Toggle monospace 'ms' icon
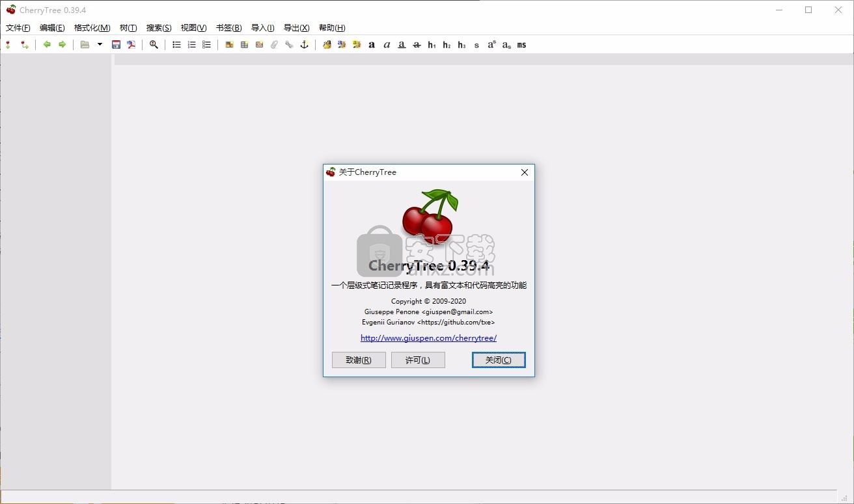This screenshot has height=504, width=854. [x=521, y=45]
